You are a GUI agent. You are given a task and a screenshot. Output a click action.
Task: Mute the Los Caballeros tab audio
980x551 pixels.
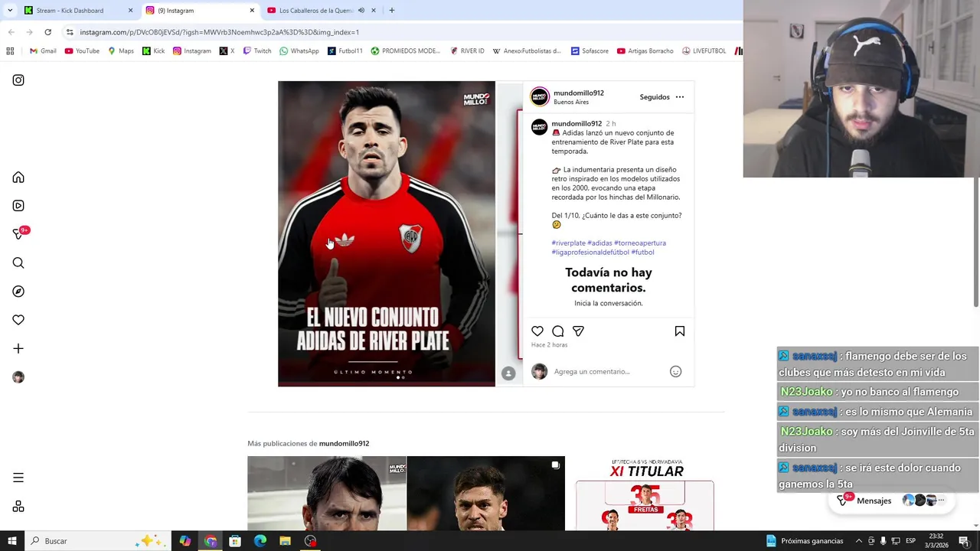(x=361, y=11)
